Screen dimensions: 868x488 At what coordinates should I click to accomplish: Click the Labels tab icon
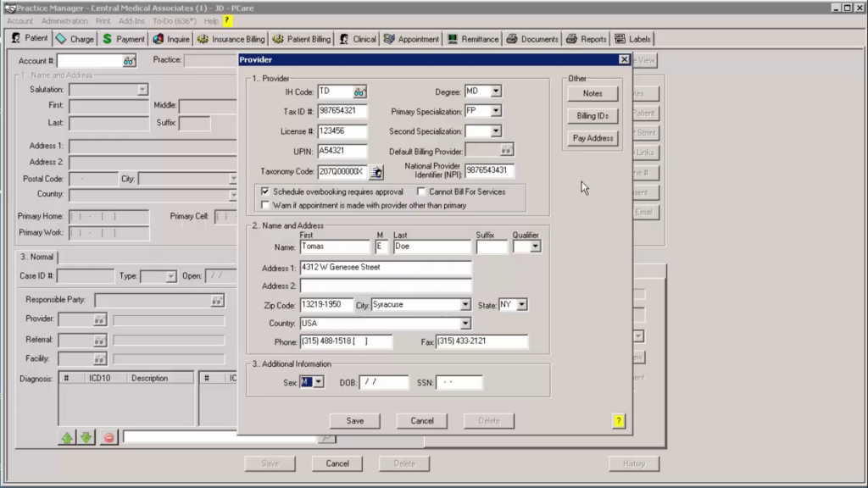[620, 39]
